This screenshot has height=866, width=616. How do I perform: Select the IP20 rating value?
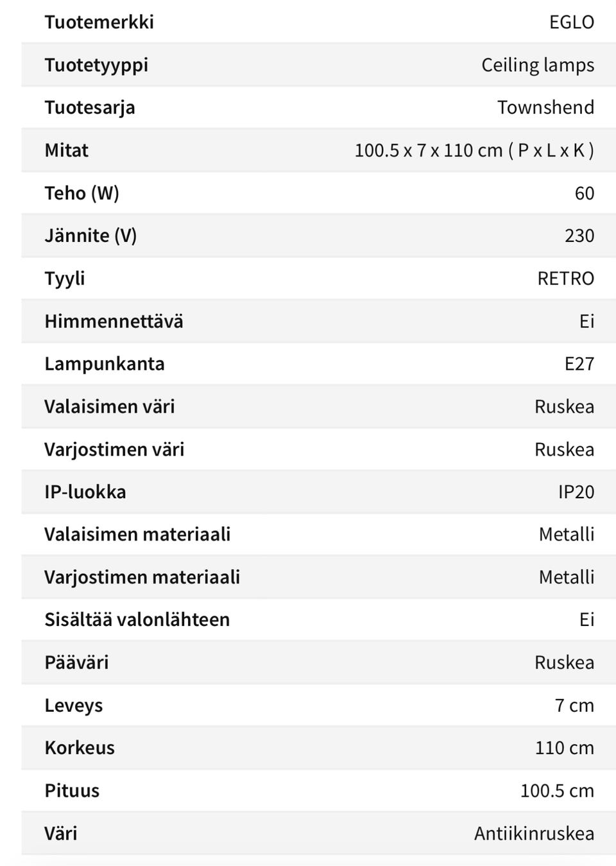tap(576, 492)
